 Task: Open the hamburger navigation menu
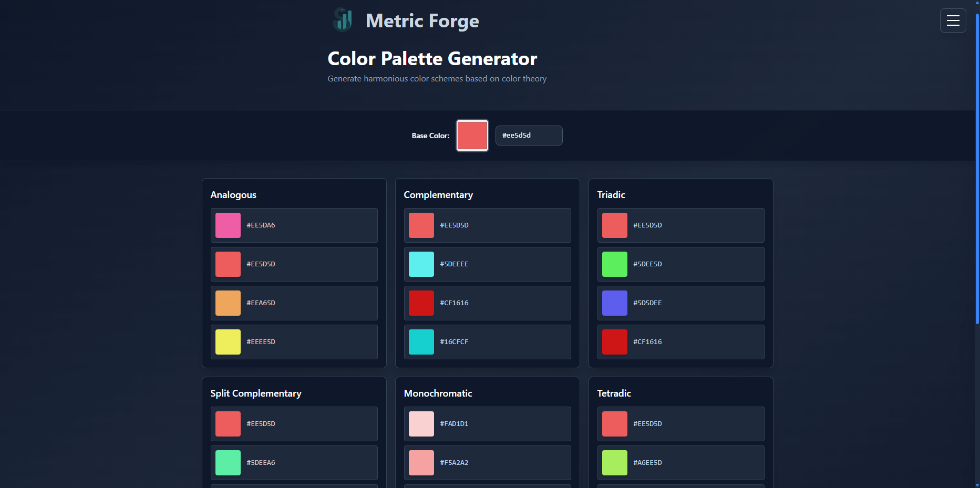click(x=953, y=20)
